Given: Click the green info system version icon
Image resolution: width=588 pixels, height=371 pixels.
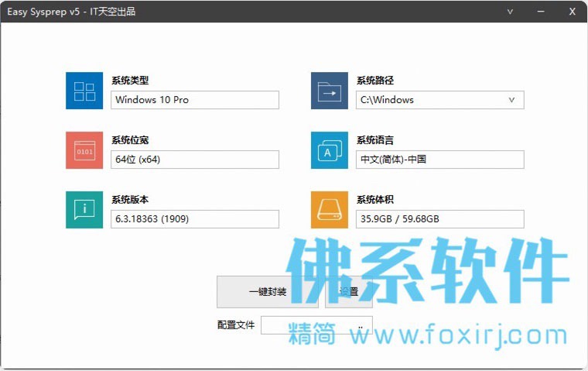Looking at the screenshot, I should pyautogui.click(x=84, y=210).
